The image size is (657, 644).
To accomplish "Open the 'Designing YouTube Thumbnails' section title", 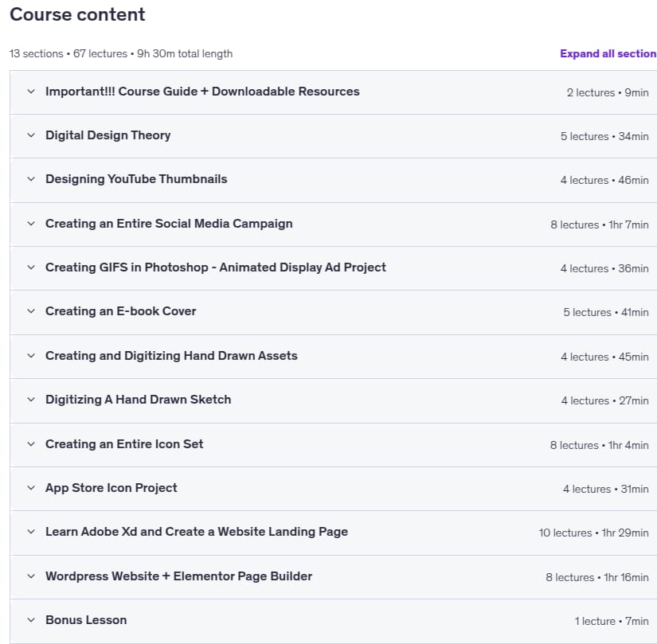I will click(136, 179).
